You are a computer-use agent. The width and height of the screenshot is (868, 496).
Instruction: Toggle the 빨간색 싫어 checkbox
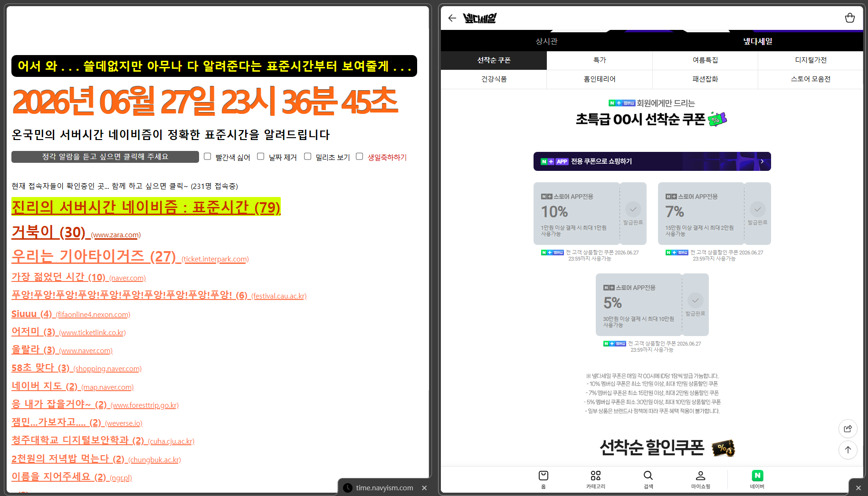point(208,157)
